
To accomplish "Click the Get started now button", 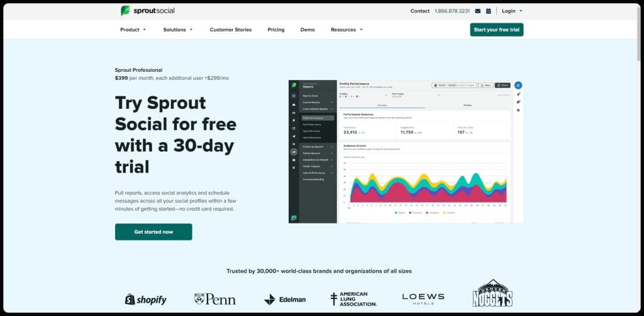I will click(x=153, y=232).
